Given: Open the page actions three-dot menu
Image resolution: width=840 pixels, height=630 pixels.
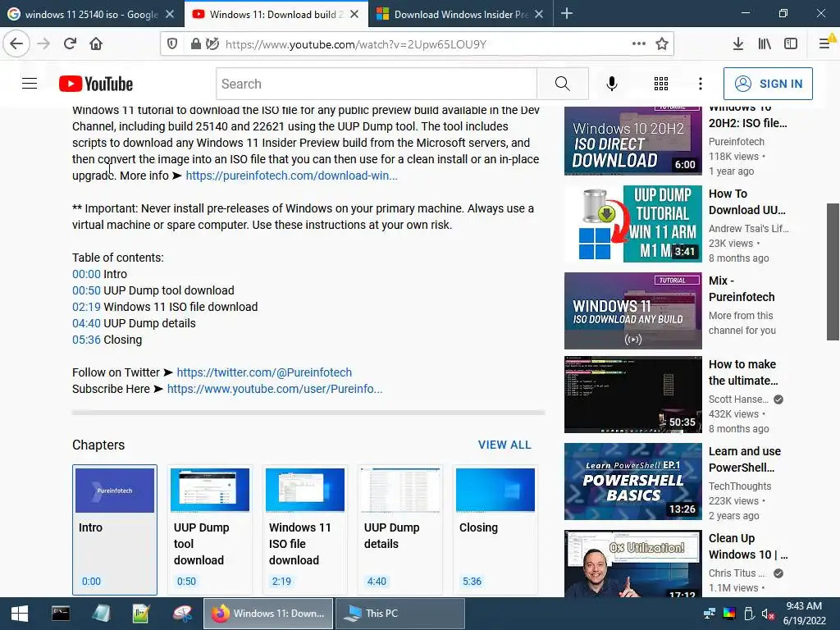Looking at the screenshot, I should point(638,44).
